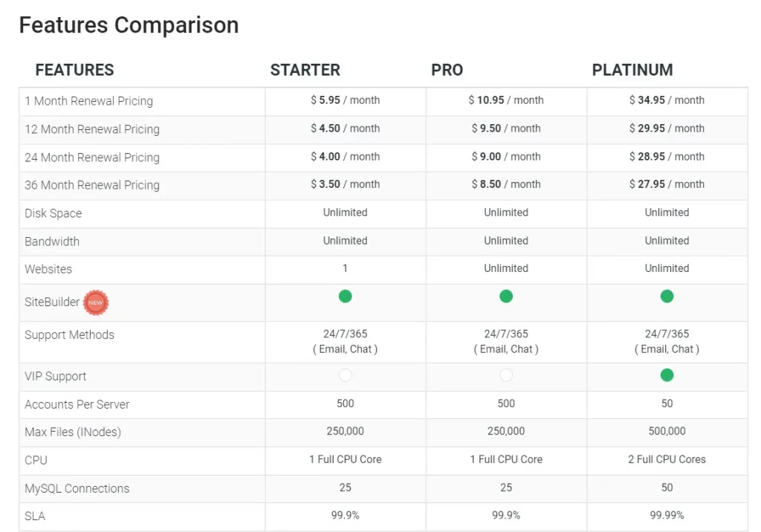Click the Max Files (INodes) row label

pyautogui.click(x=73, y=432)
